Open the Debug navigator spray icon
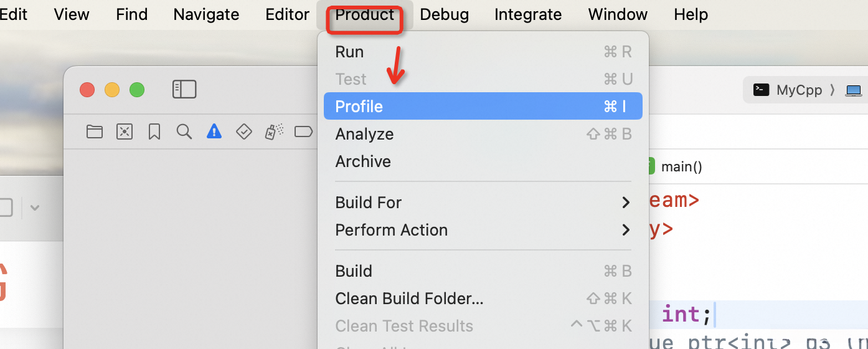Viewport: 868px width, 349px height. (273, 131)
